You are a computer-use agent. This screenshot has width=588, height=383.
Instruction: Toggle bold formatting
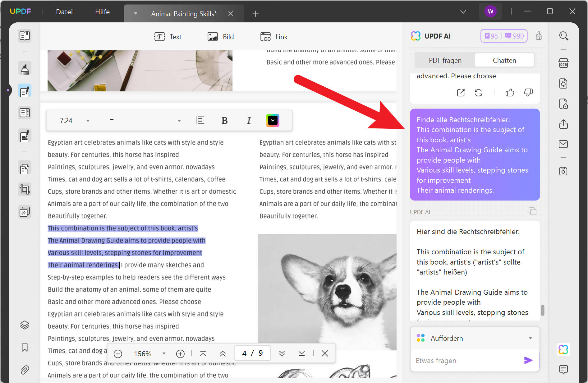[224, 120]
